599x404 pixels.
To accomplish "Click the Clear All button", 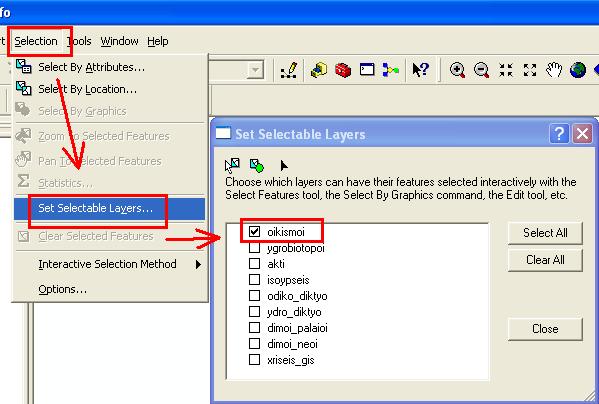I will [545, 260].
